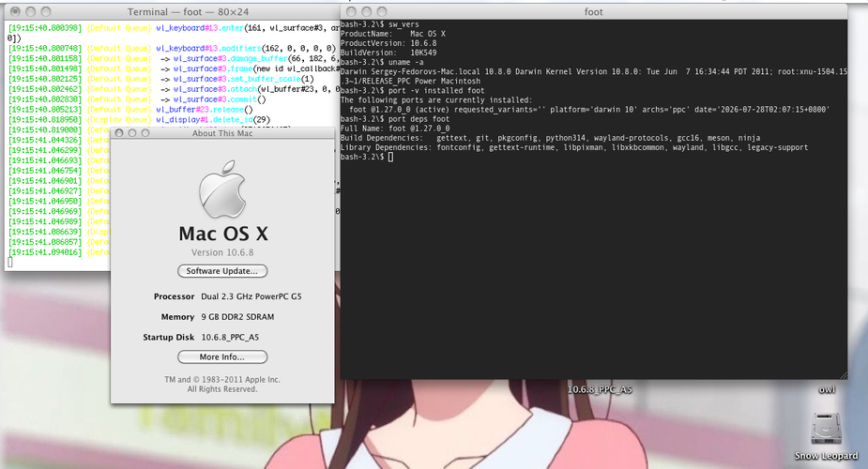Screen dimensions: 868x469
Task: Zoom the dark foot terminal window
Action: point(381,11)
